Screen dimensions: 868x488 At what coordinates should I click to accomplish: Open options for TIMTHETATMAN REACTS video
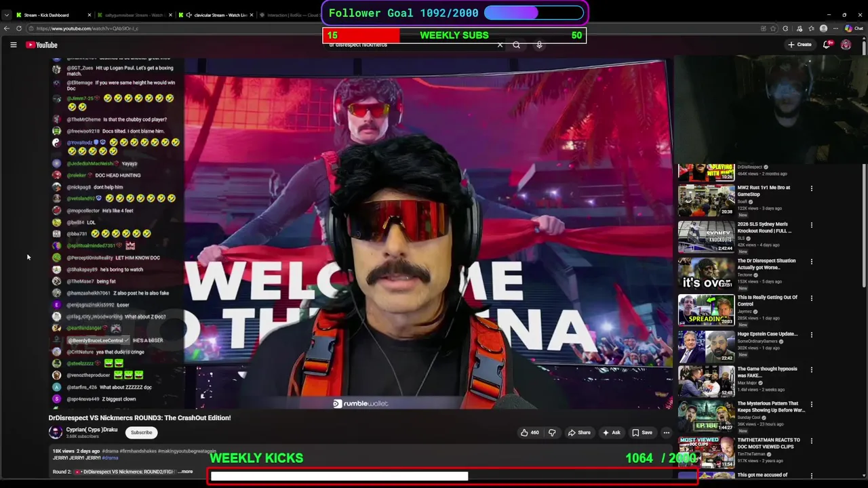[x=811, y=441]
